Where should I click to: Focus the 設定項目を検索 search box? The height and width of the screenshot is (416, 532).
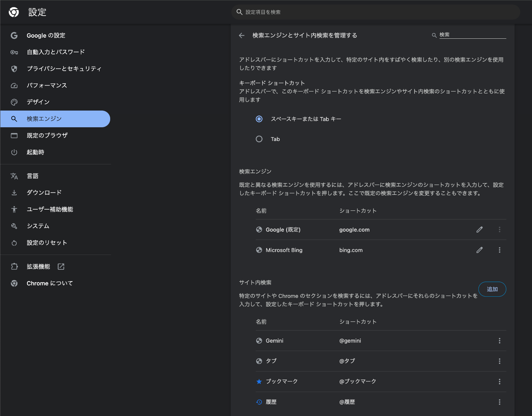tap(375, 12)
